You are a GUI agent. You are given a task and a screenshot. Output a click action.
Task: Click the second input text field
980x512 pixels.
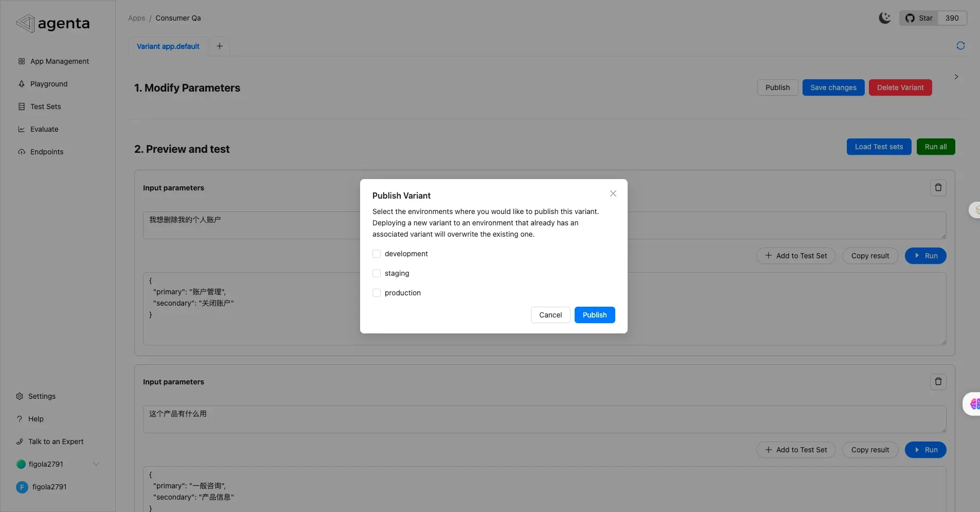pos(544,419)
